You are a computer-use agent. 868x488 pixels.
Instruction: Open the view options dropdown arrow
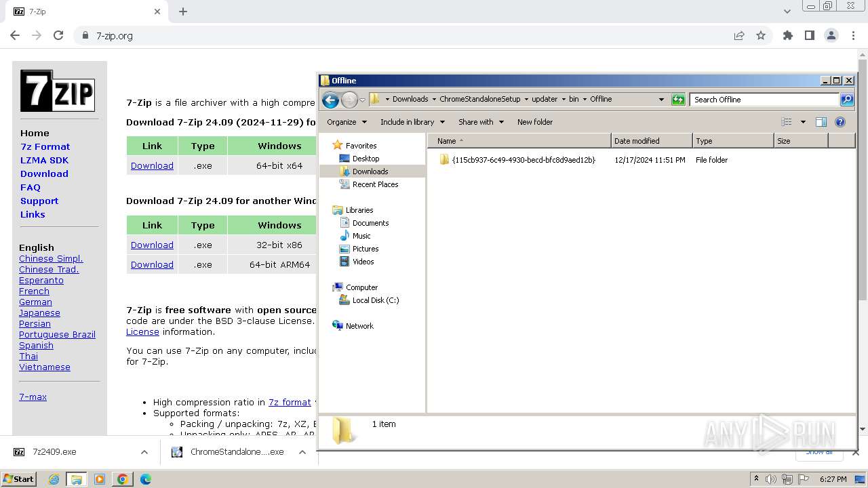tap(803, 122)
